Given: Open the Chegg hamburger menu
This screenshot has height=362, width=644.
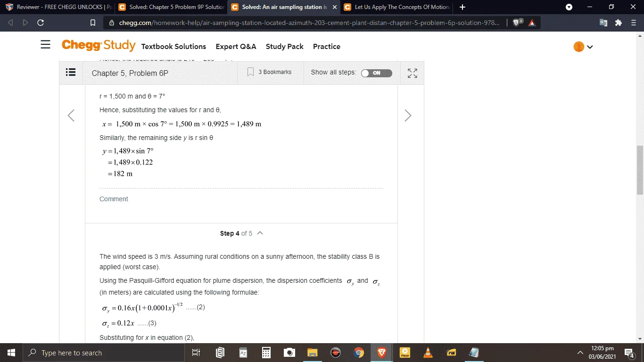Looking at the screenshot, I should pos(45,45).
